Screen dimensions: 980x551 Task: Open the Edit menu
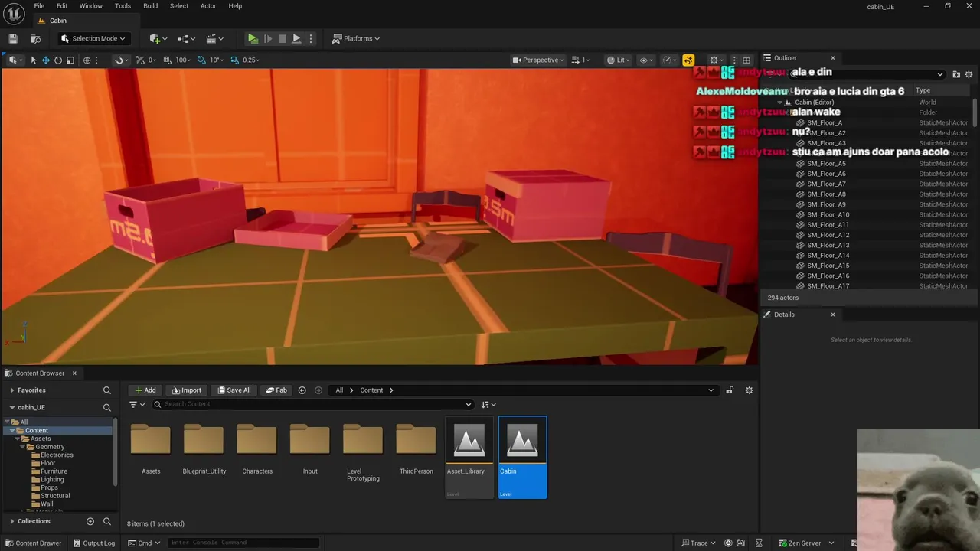tap(62, 6)
